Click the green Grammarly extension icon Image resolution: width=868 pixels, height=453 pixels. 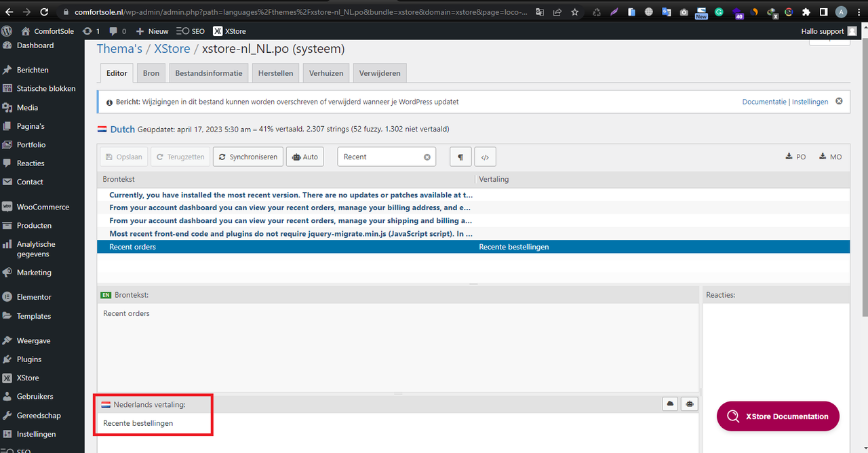pos(719,12)
